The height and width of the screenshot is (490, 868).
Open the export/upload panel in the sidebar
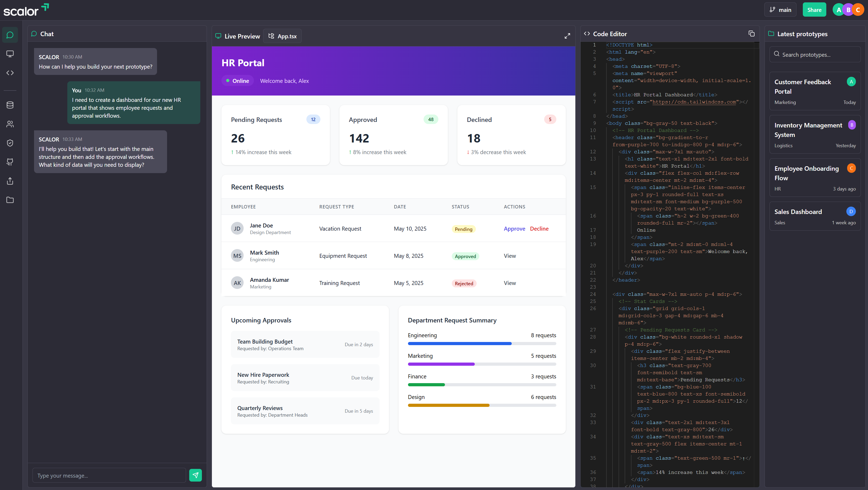(10, 181)
